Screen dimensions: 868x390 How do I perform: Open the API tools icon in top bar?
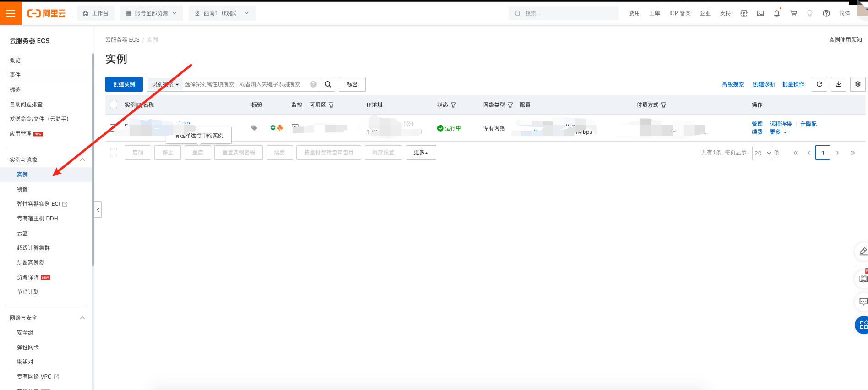pyautogui.click(x=744, y=13)
